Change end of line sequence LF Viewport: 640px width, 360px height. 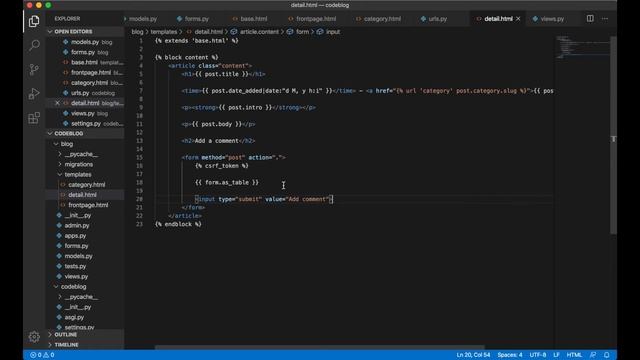click(556, 355)
